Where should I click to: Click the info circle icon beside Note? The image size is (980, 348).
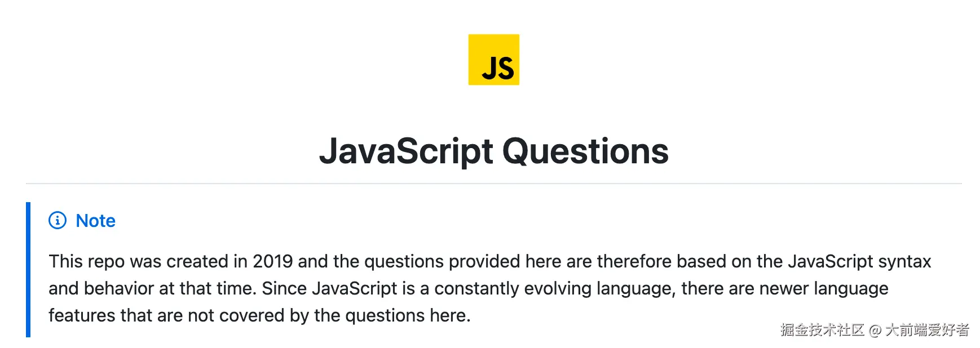pos(58,220)
